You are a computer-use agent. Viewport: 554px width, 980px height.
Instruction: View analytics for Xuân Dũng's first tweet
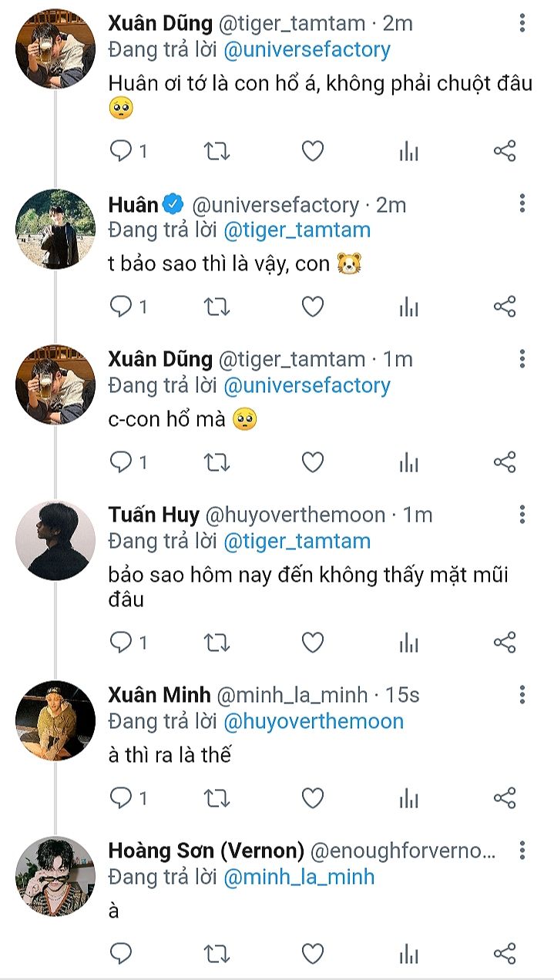click(x=408, y=152)
